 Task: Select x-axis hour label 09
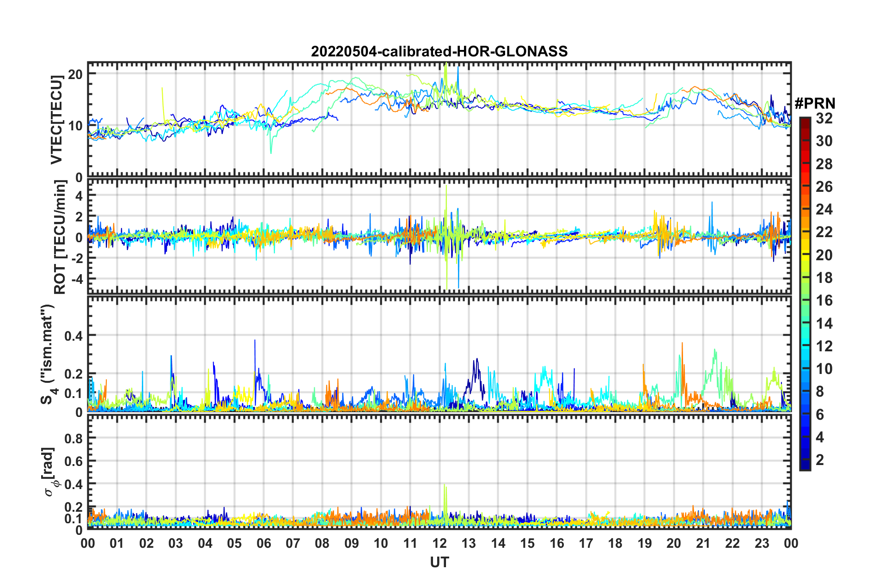point(352,543)
